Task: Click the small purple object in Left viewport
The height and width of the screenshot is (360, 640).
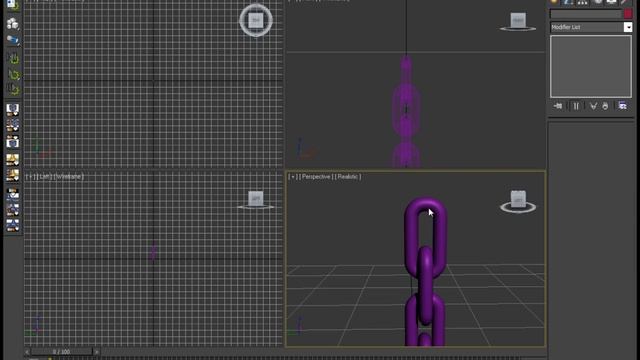Action: [x=153, y=252]
